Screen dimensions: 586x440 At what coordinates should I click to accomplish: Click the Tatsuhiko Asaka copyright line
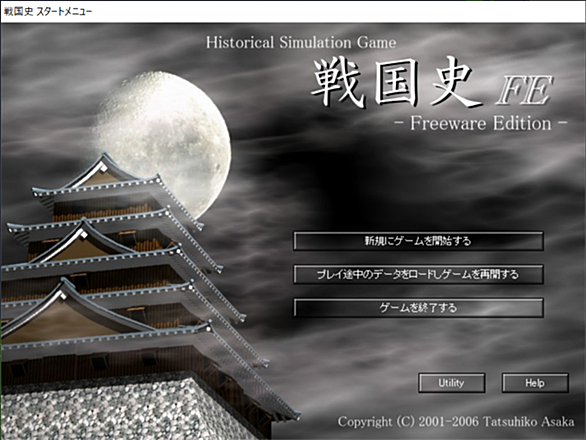click(456, 422)
